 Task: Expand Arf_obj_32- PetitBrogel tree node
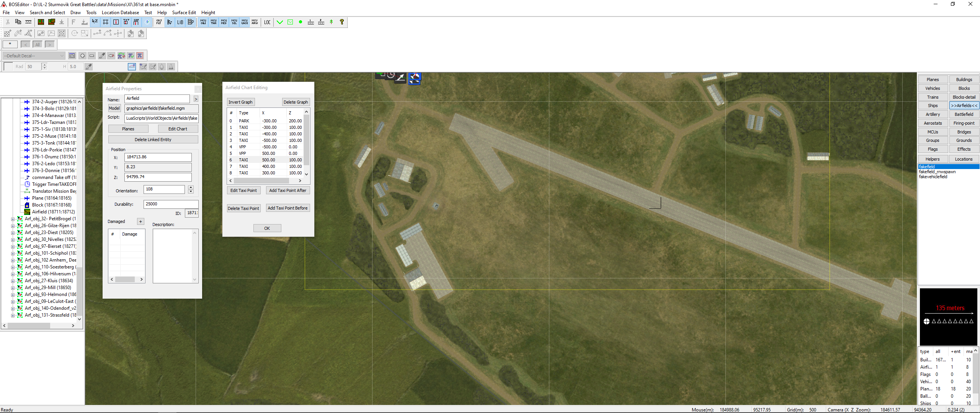tap(13, 219)
